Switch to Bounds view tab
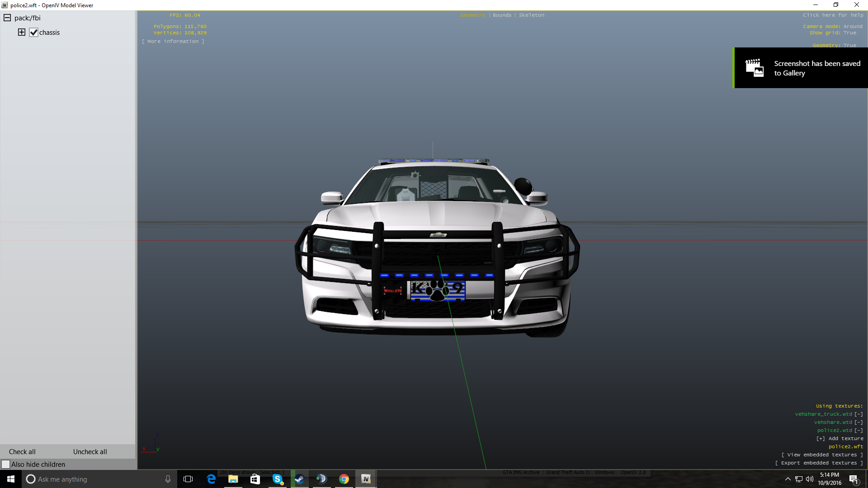The height and width of the screenshot is (488, 868). coord(502,15)
